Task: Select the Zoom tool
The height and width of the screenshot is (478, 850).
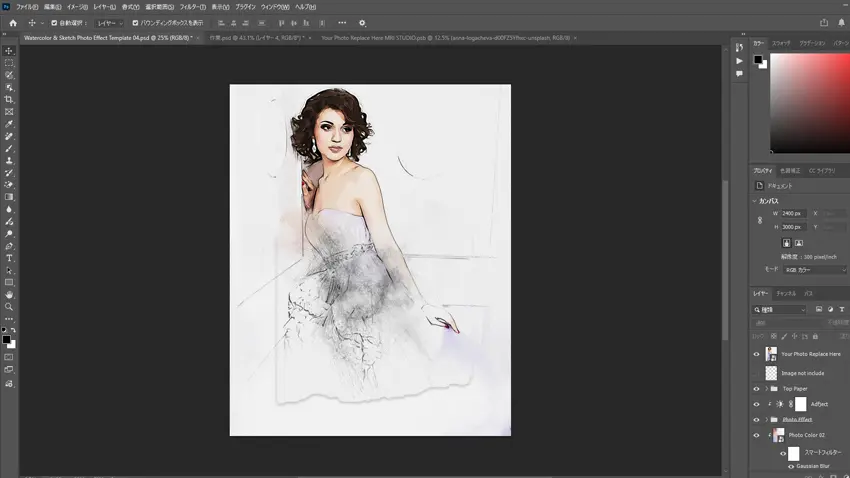Action: pos(9,307)
